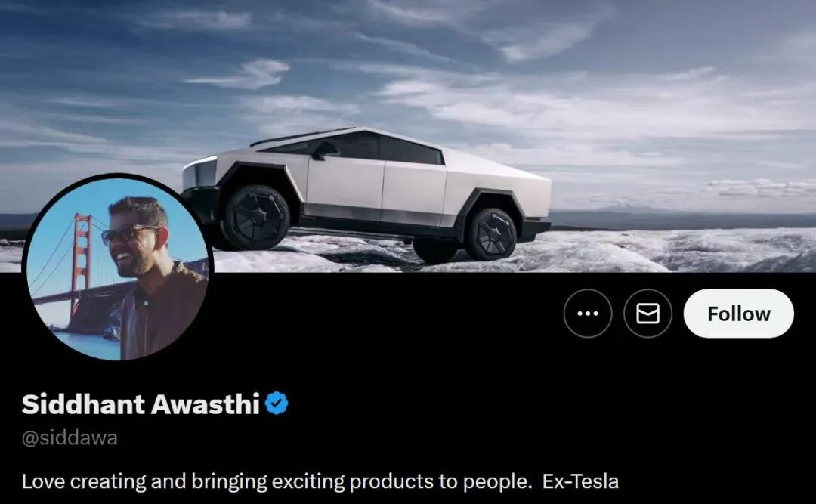Viewport: 816px width, 504px height.
Task: Click the Cybertruck's front wheel in banner
Action: [x=255, y=217]
